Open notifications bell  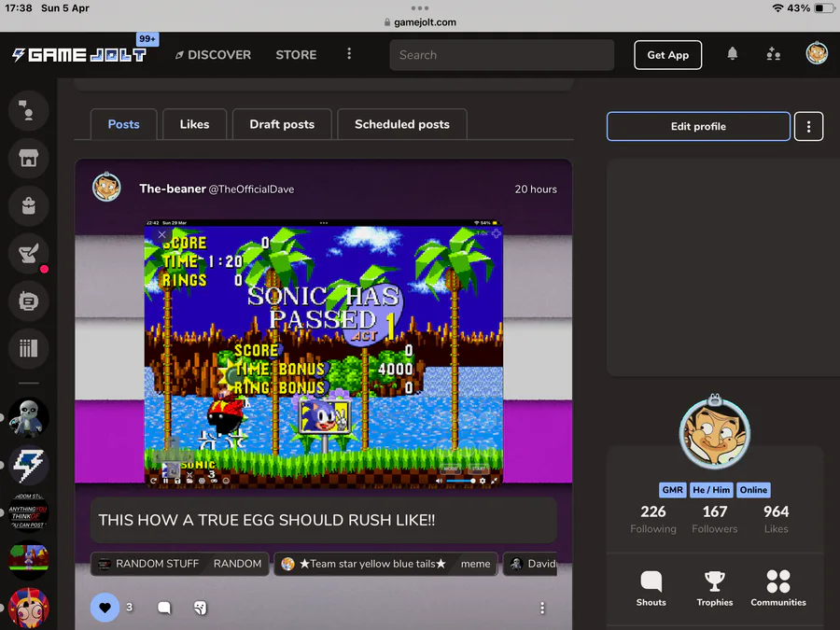(733, 54)
